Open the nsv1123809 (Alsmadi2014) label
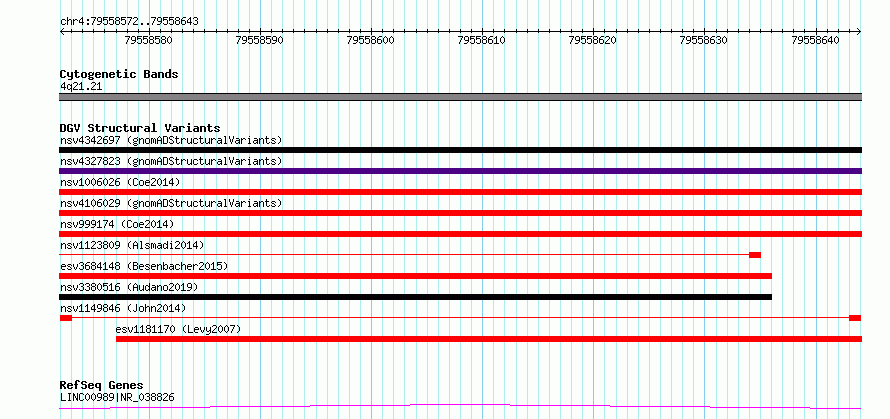Viewport: 890px width, 419px height. 132,245
